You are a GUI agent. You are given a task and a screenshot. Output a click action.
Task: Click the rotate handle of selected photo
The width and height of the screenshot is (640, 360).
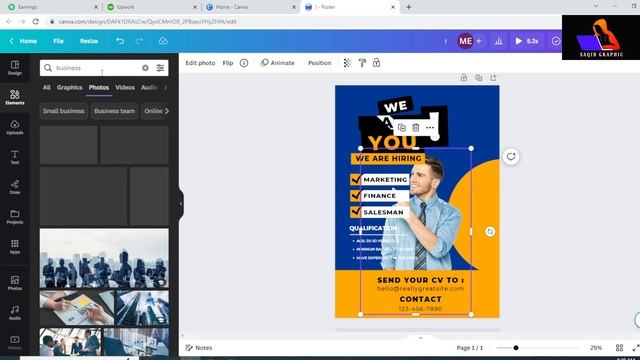coord(490,231)
